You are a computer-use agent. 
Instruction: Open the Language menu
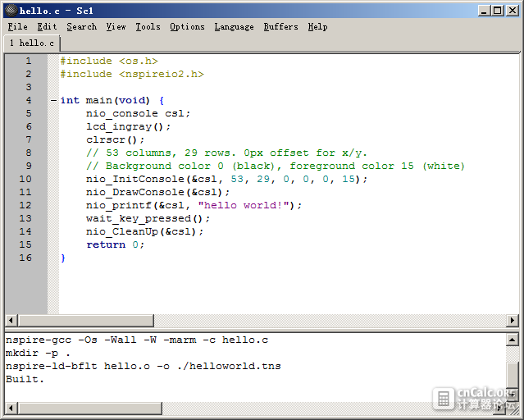(x=234, y=27)
